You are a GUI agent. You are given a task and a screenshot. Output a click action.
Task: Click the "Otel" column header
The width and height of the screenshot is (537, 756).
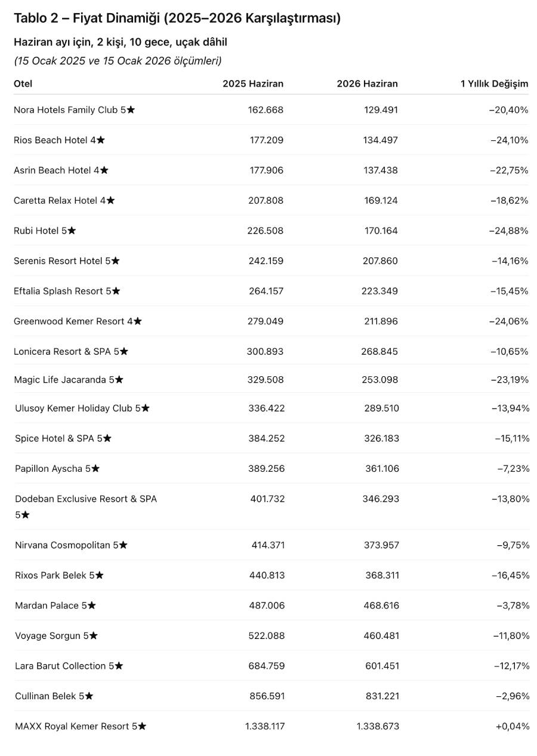coord(23,84)
